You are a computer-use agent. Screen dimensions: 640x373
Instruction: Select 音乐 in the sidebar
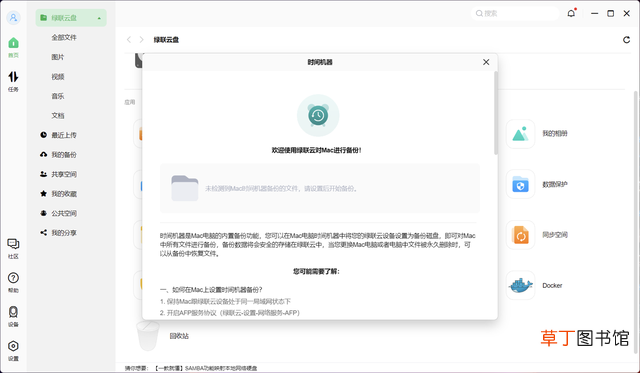coord(58,96)
